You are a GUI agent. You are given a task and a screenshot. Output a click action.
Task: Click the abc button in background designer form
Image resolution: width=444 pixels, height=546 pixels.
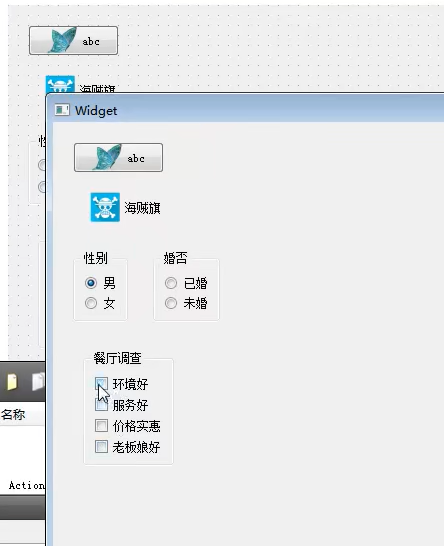pos(73,40)
